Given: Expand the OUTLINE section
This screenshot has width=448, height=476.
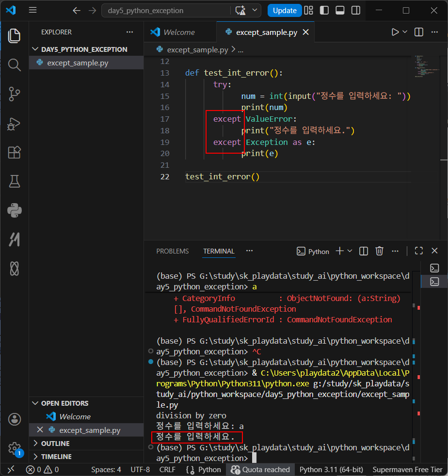Looking at the screenshot, I should click(x=86, y=444).
